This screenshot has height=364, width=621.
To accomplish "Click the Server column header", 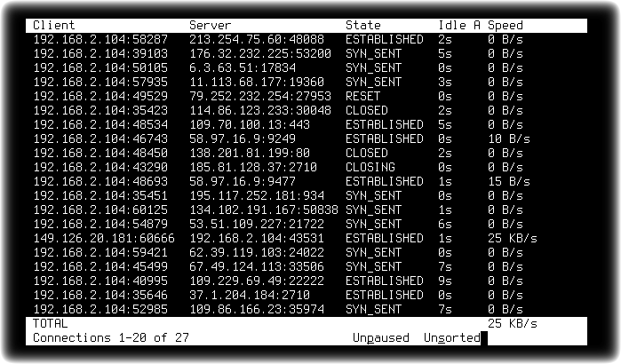I will tap(210, 26).
